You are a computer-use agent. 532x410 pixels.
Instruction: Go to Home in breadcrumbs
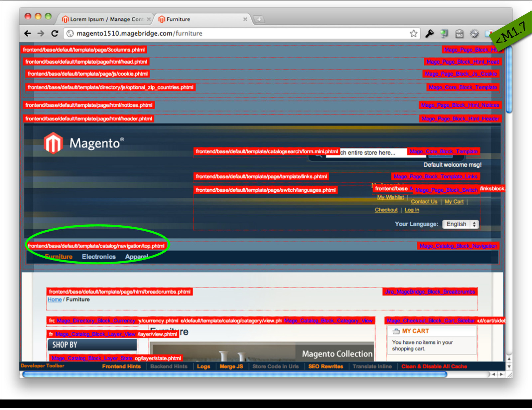click(55, 300)
